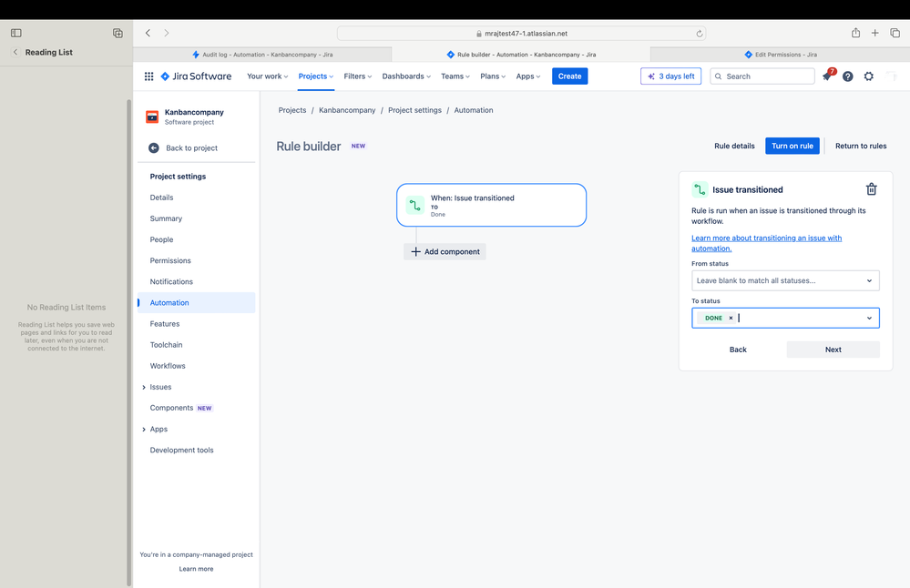Click into the Jira Search field
The image size is (910, 588).
pos(762,76)
